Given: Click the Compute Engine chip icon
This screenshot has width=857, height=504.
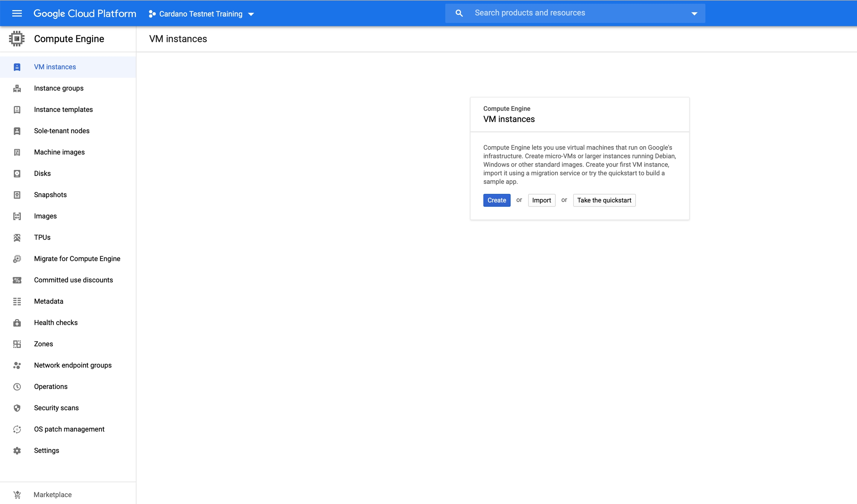Looking at the screenshot, I should 17,39.
